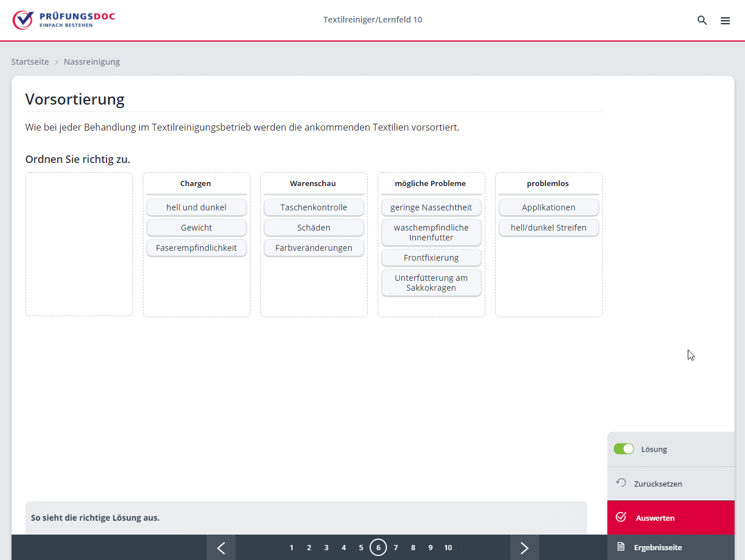Click the Zurücksetzen reset icon
Viewport: 745px width, 560px height.
click(x=621, y=483)
